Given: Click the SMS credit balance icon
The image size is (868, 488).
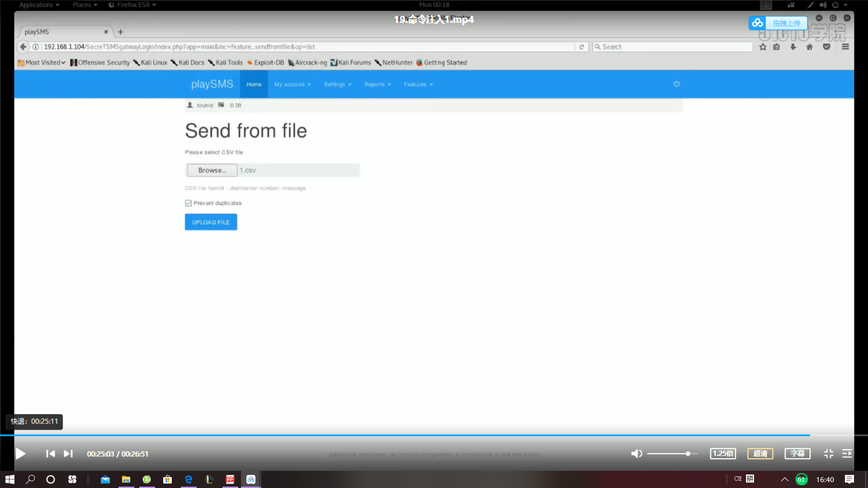Looking at the screenshot, I should (222, 105).
